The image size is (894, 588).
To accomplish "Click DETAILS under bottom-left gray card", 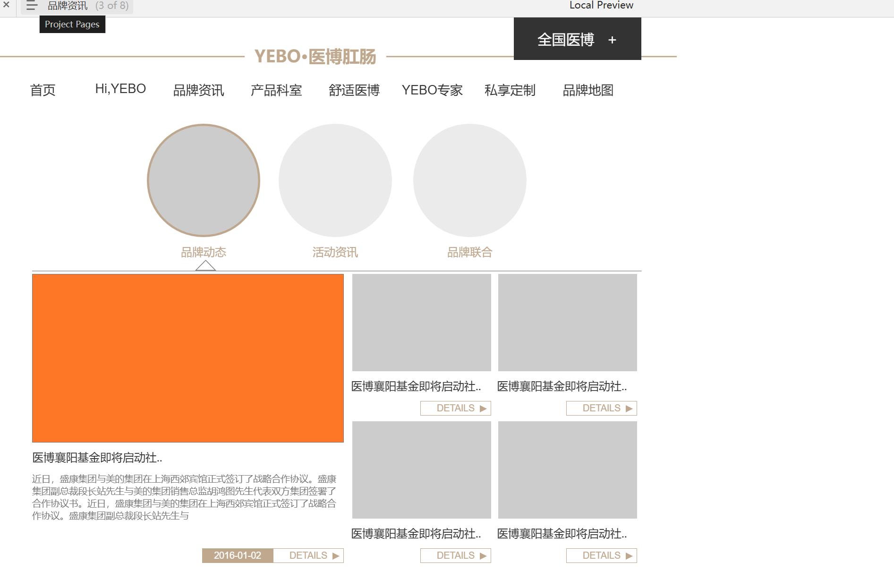I will point(456,555).
